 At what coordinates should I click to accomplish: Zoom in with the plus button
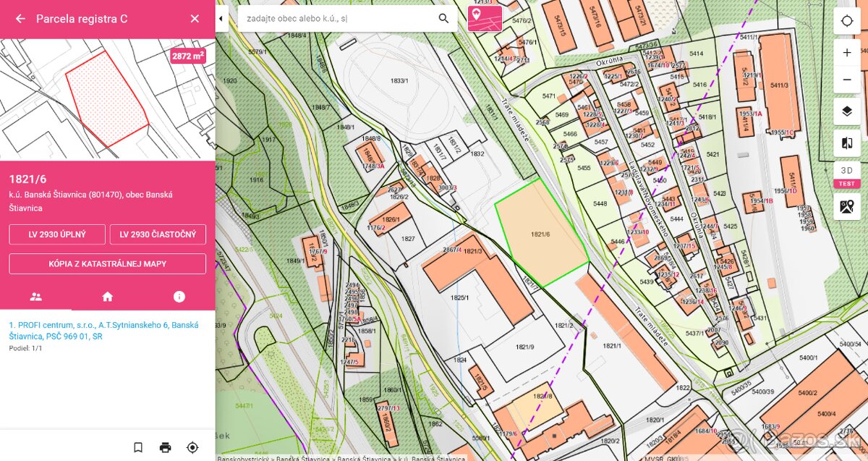click(x=847, y=53)
